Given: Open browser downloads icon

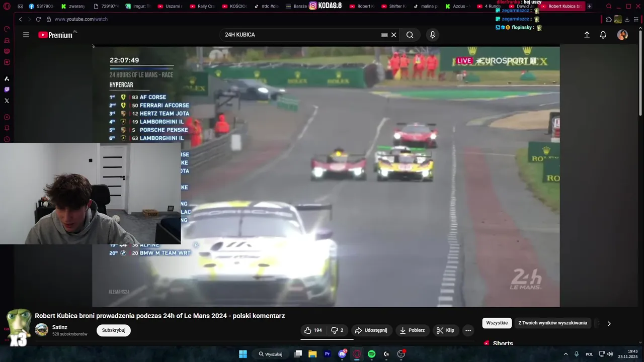Looking at the screenshot, I should [627, 19].
